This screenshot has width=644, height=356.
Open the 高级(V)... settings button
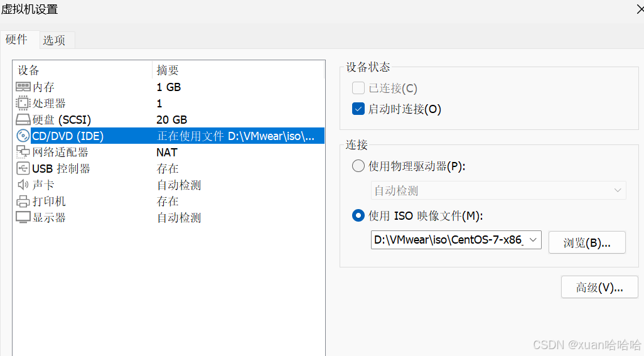click(x=599, y=287)
